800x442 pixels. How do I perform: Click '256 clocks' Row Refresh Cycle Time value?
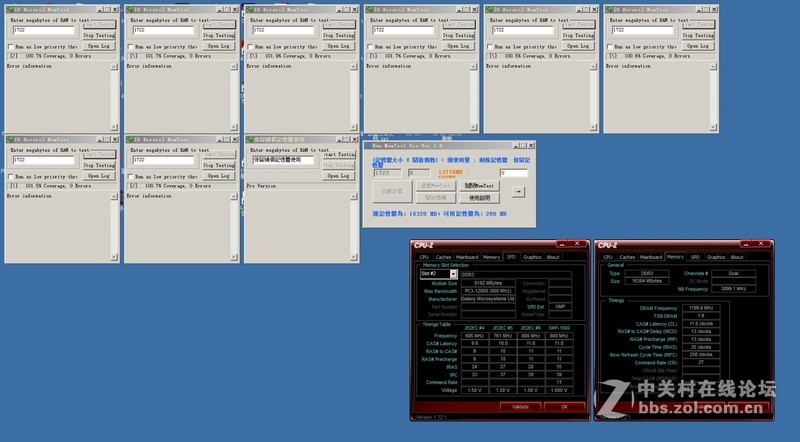click(x=701, y=355)
